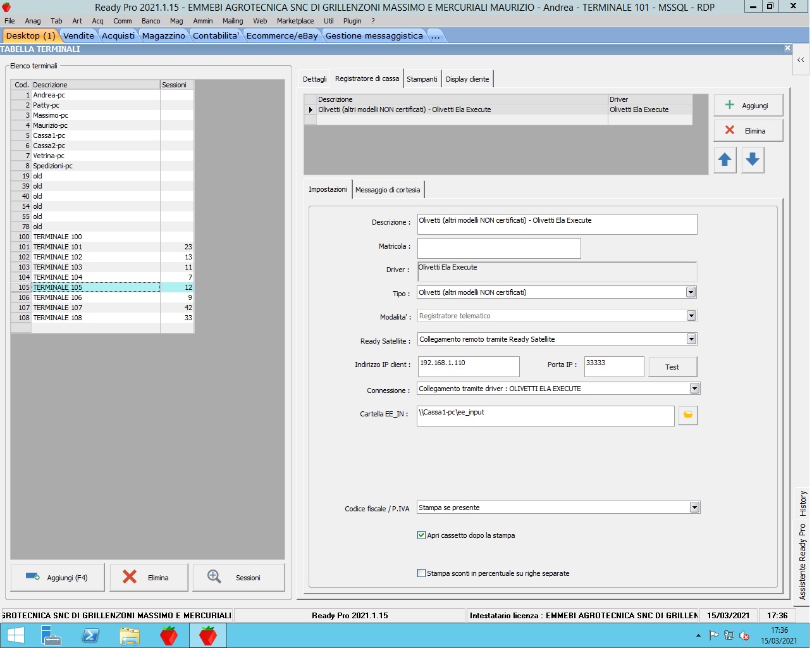
Task: Open File Explorer from taskbar
Action: click(x=130, y=635)
